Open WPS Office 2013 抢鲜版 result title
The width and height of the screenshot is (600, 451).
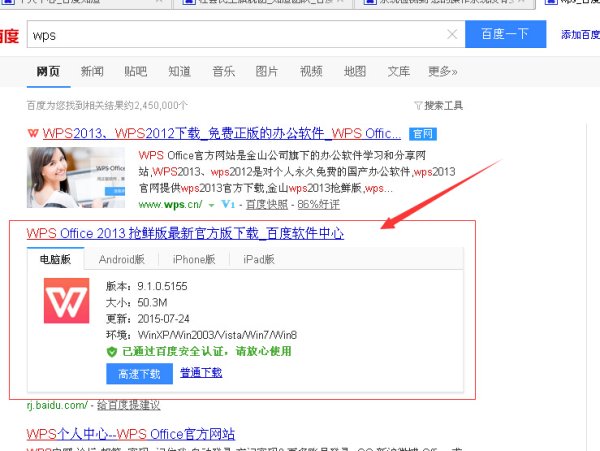click(185, 233)
